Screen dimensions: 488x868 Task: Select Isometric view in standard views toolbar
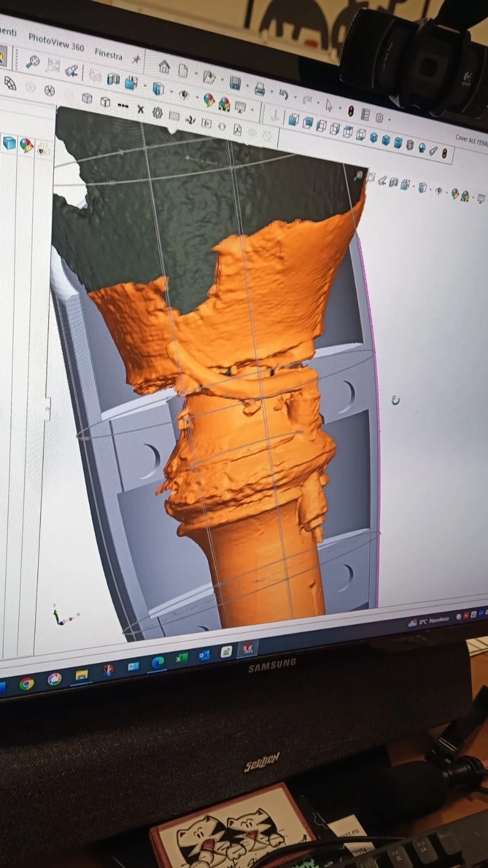(374, 138)
